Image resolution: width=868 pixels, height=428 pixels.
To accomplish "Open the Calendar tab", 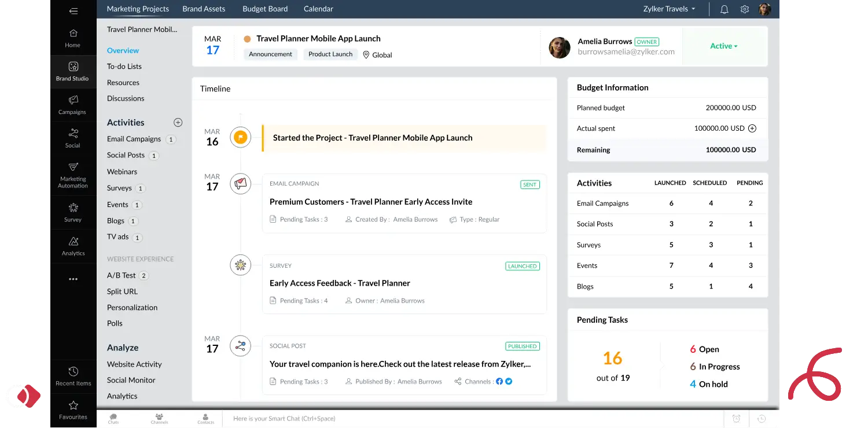I will pos(318,9).
